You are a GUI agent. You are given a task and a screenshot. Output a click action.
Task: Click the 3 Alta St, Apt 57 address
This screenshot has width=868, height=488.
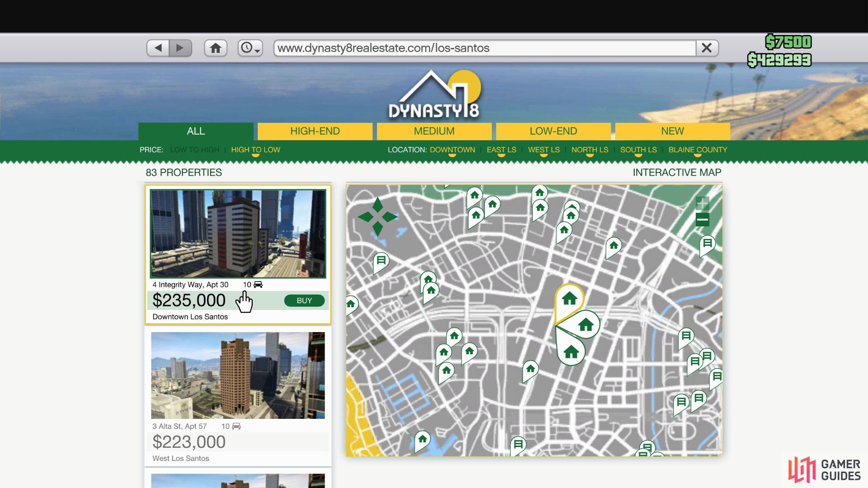pyautogui.click(x=179, y=426)
